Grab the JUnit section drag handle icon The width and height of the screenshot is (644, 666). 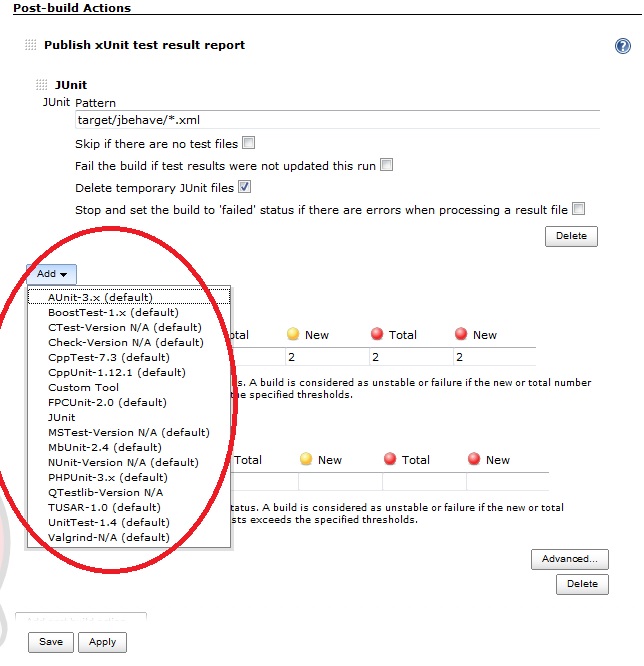[42, 85]
